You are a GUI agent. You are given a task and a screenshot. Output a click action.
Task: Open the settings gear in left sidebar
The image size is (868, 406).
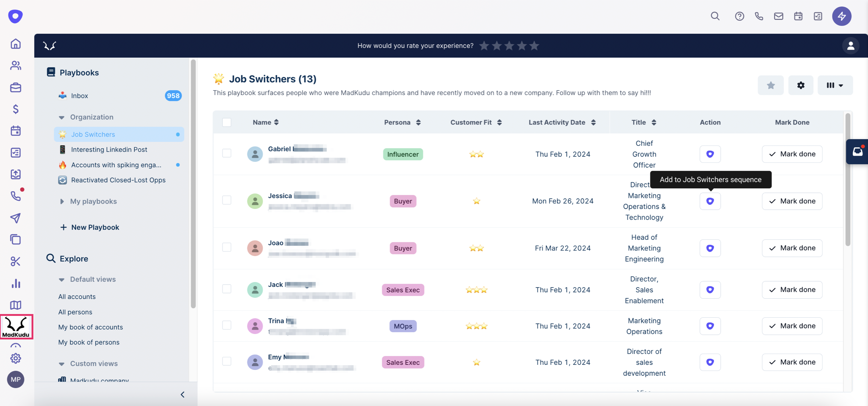15,358
